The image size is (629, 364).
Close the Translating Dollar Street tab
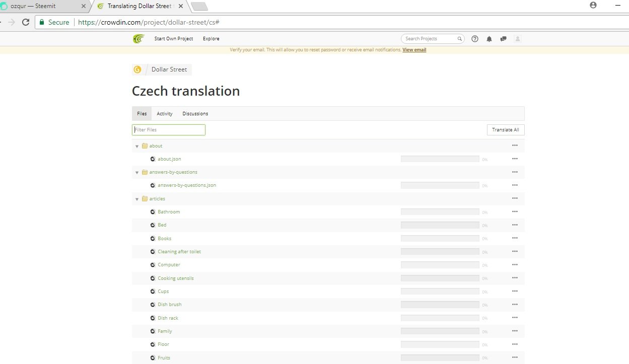(x=180, y=7)
